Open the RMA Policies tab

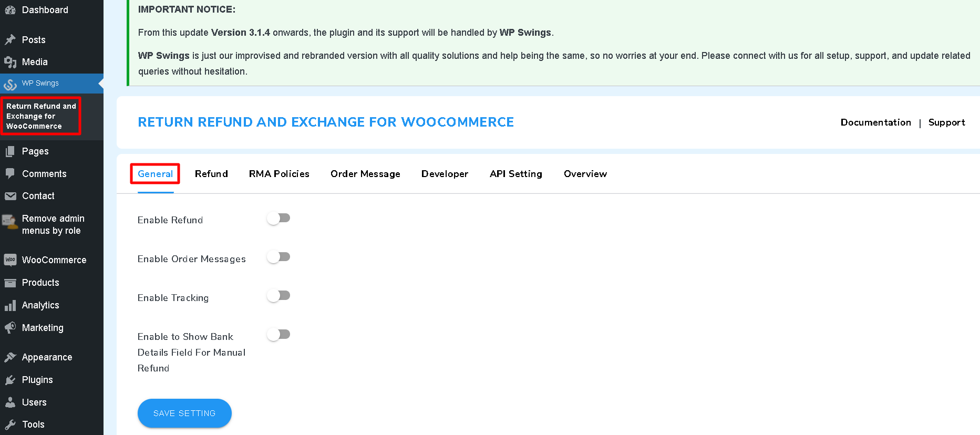[279, 174]
